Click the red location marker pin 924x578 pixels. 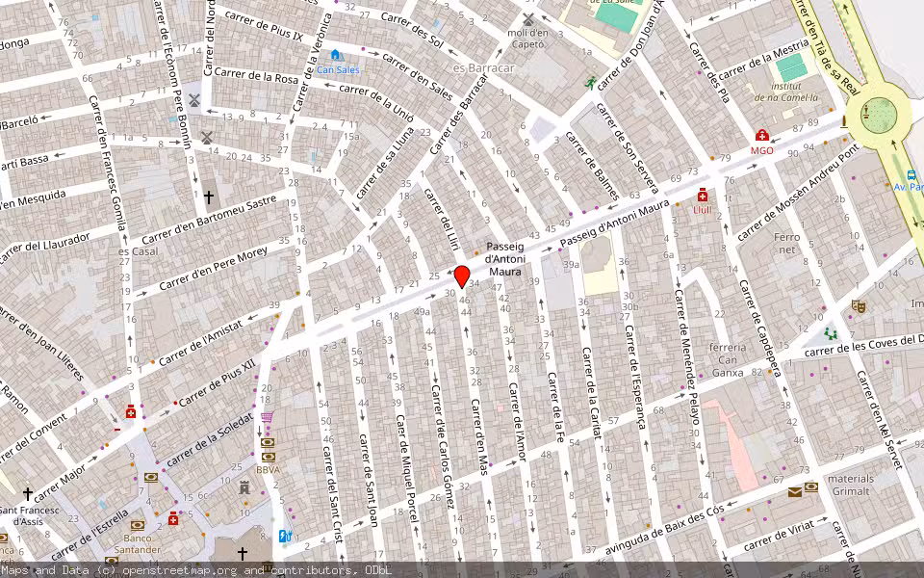click(x=462, y=276)
